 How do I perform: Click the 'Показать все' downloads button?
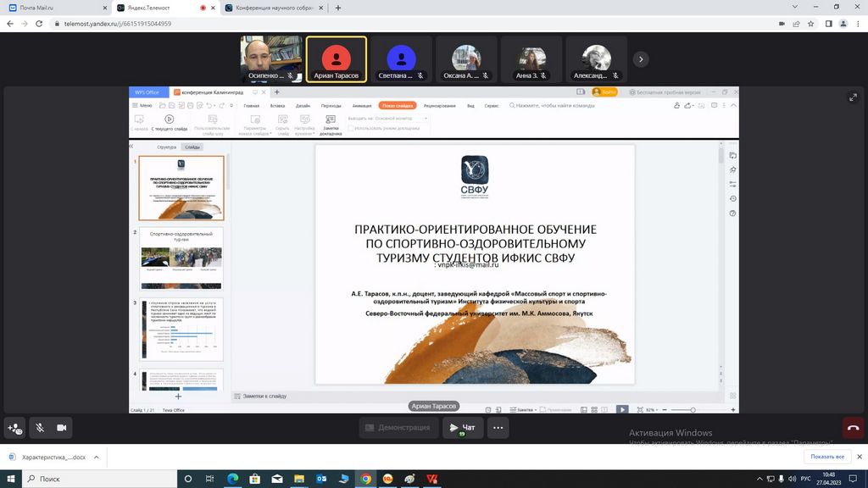(826, 457)
